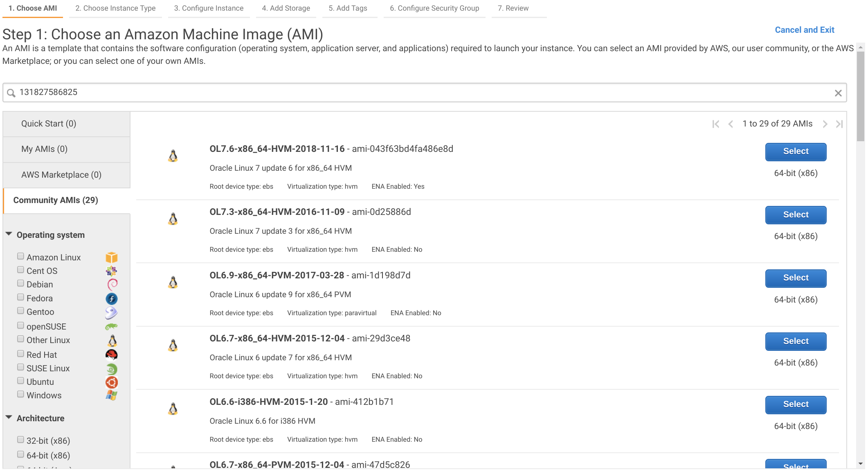Go to Add Storage step
Viewport: 868px width, 472px height.
coord(286,8)
